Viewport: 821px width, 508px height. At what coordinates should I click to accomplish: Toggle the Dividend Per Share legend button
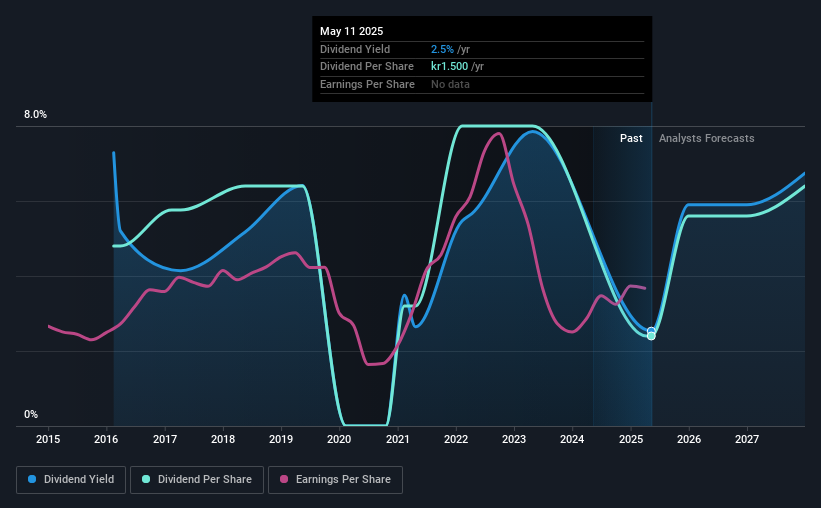coord(197,479)
